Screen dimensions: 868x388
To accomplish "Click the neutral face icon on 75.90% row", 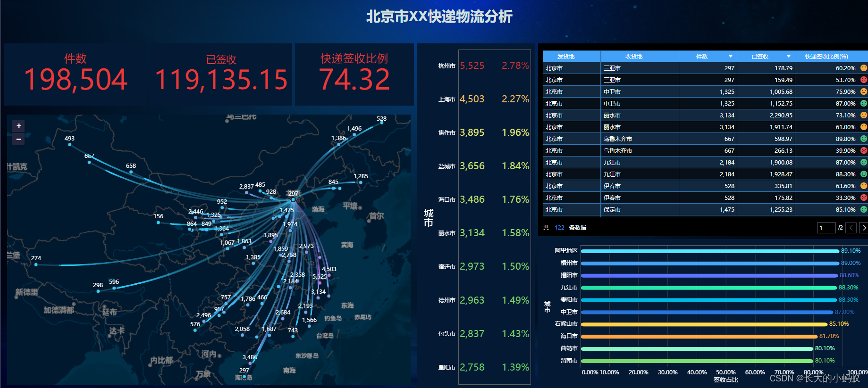I will click(863, 91).
